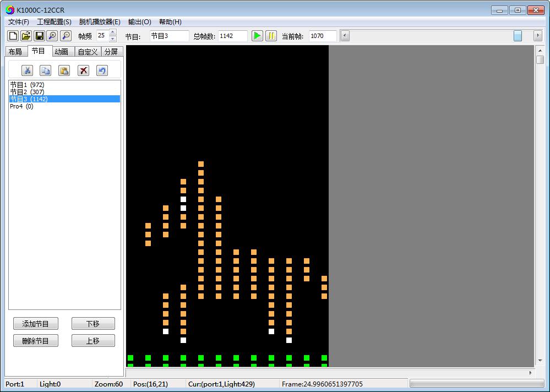Switch to the 布局 tab

16,52
